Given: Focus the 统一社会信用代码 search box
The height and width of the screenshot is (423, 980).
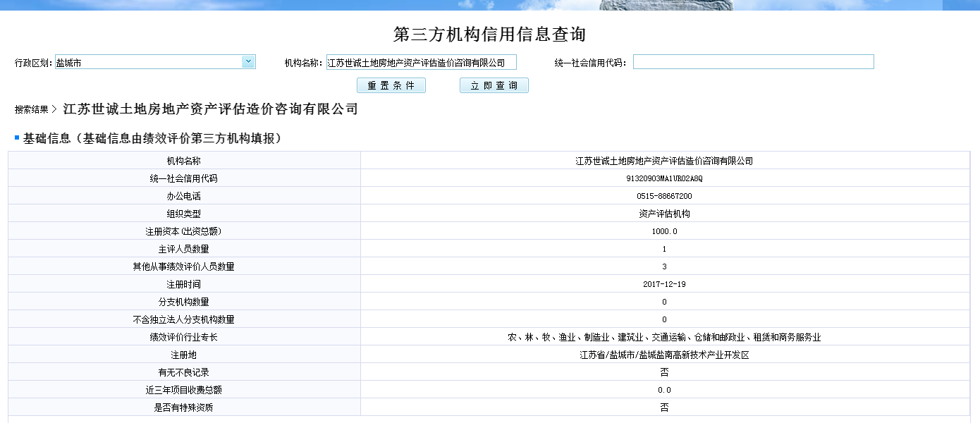Looking at the screenshot, I should (x=753, y=62).
